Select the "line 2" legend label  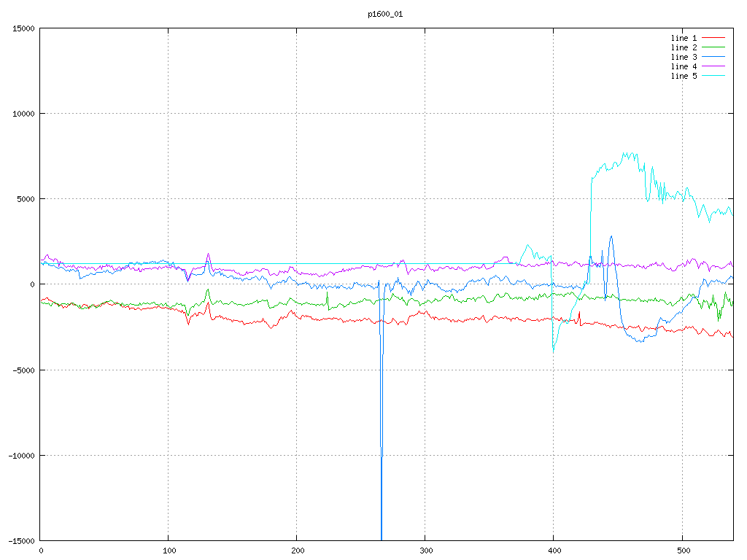pyautogui.click(x=684, y=47)
